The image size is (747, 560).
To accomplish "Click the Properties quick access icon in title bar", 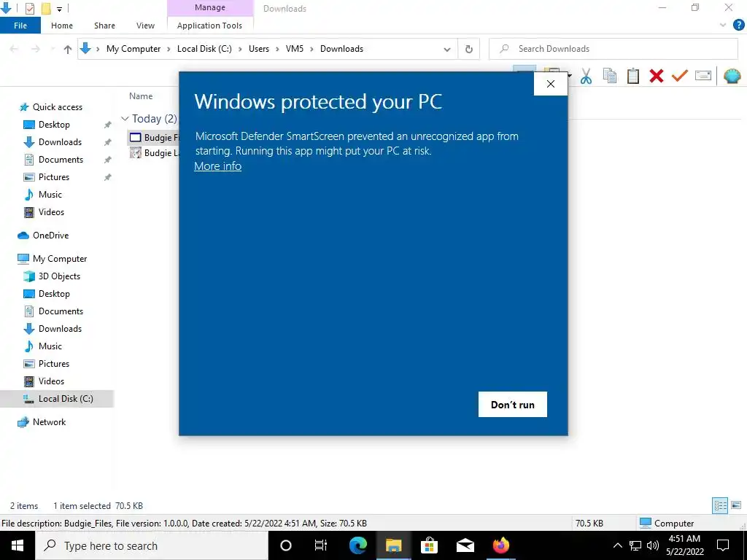I will (29, 9).
